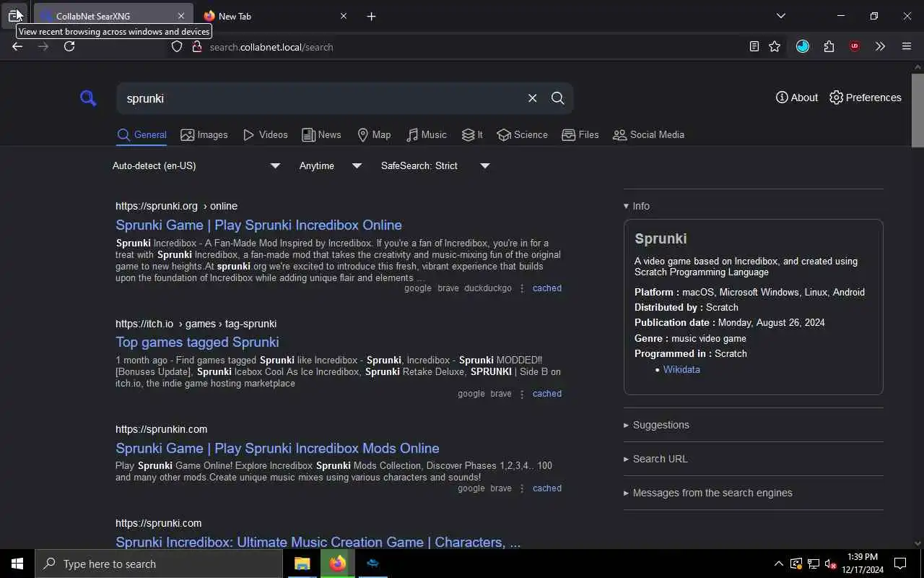Open cached version of sprunki.org result
Viewport: 924px width, 578px height.
[547, 288]
